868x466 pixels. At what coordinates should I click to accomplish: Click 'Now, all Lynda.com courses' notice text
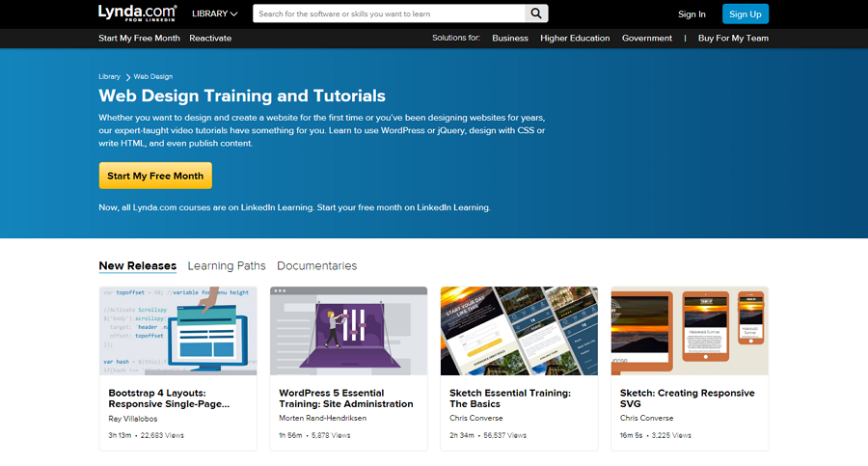pyautogui.click(x=294, y=207)
